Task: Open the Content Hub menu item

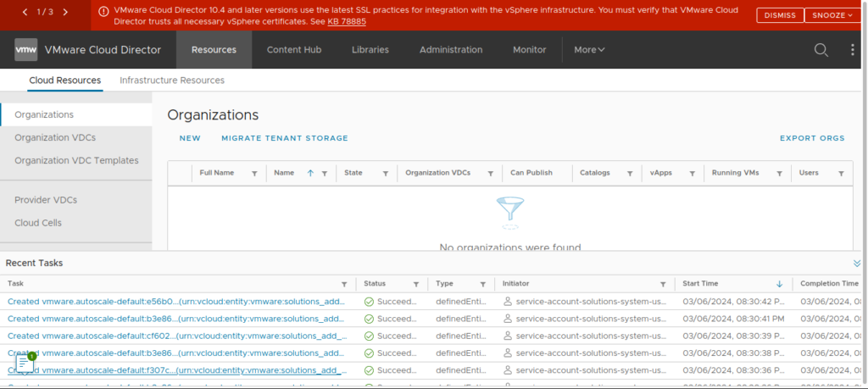Action: pos(294,50)
